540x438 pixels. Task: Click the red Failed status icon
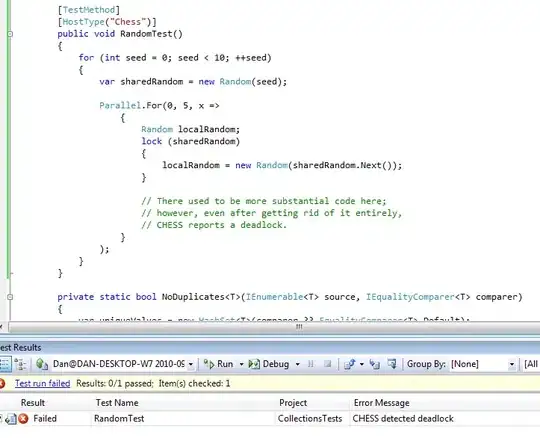pyautogui.click(x=23, y=419)
